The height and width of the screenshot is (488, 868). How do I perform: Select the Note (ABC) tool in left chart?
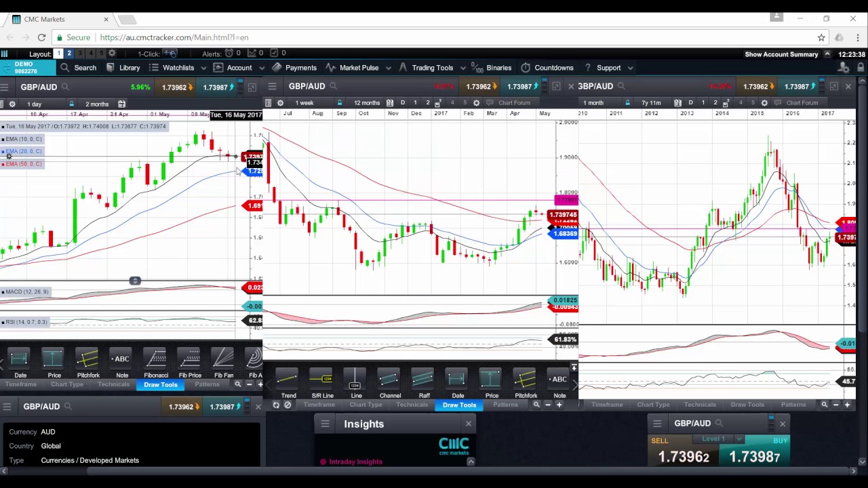pos(121,363)
